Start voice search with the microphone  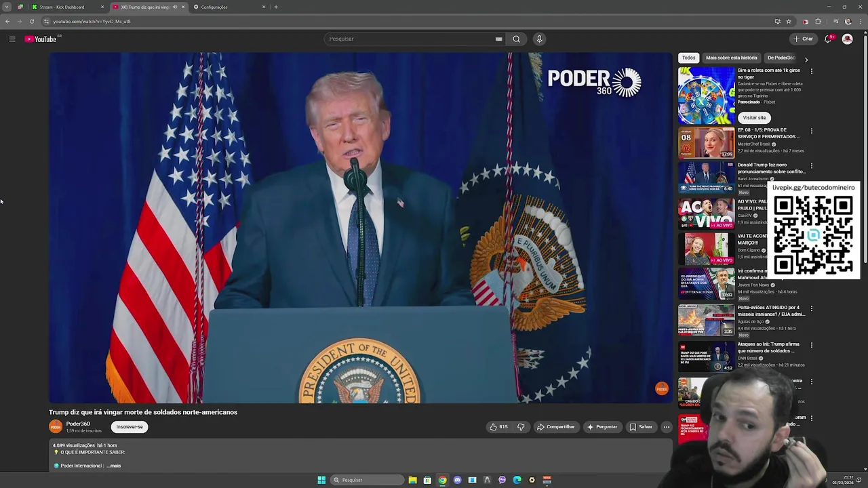[x=539, y=39]
